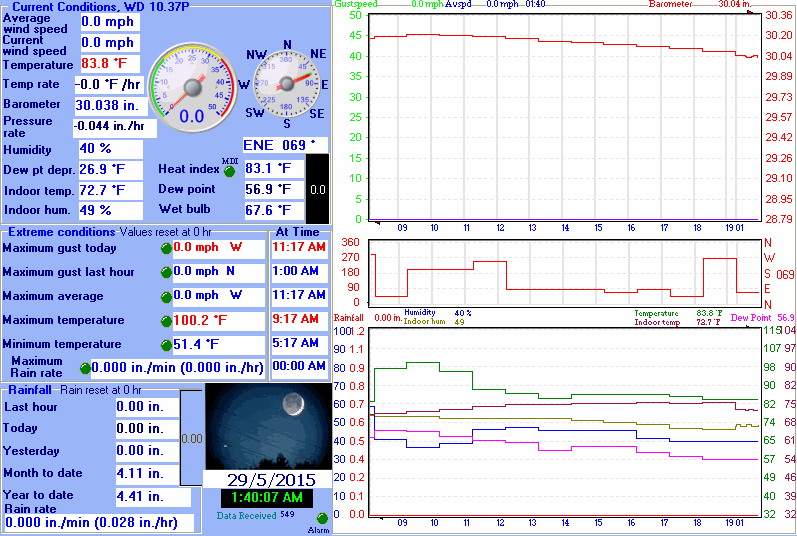Click the black vertical bar reading 0.0
The image size is (797, 536).
coord(316,189)
